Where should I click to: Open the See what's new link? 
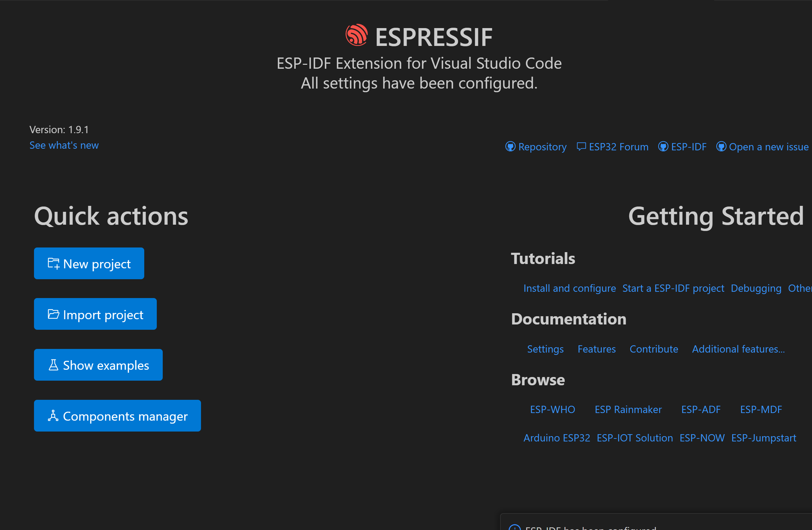[64, 145]
